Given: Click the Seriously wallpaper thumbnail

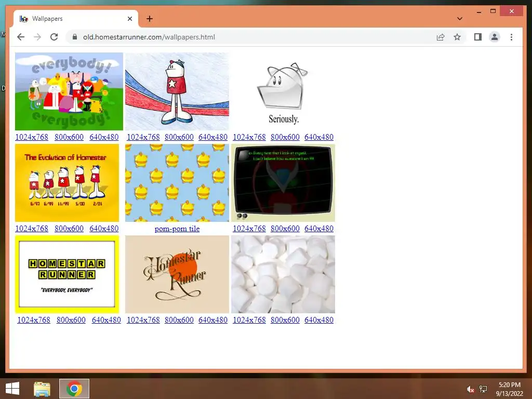Looking at the screenshot, I should (x=283, y=91).
